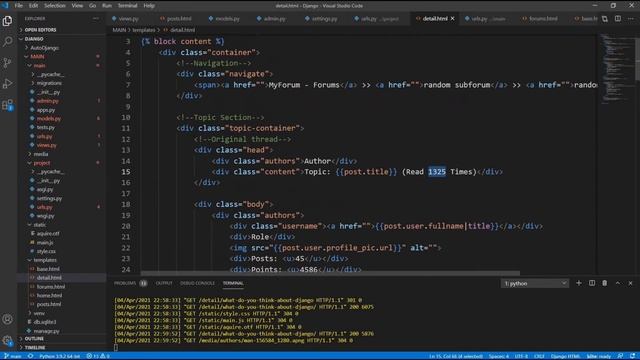Collapse the templates folder
Viewport: 640px width, 360px height.
[45, 260]
